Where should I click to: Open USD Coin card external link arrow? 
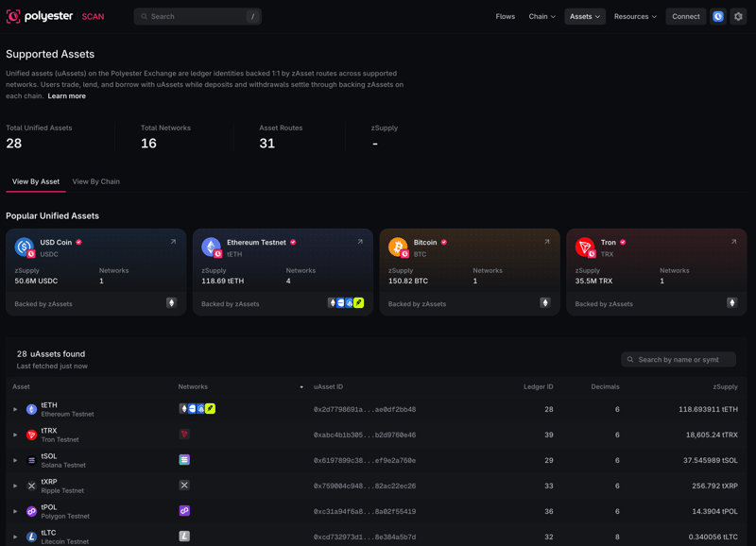click(173, 242)
